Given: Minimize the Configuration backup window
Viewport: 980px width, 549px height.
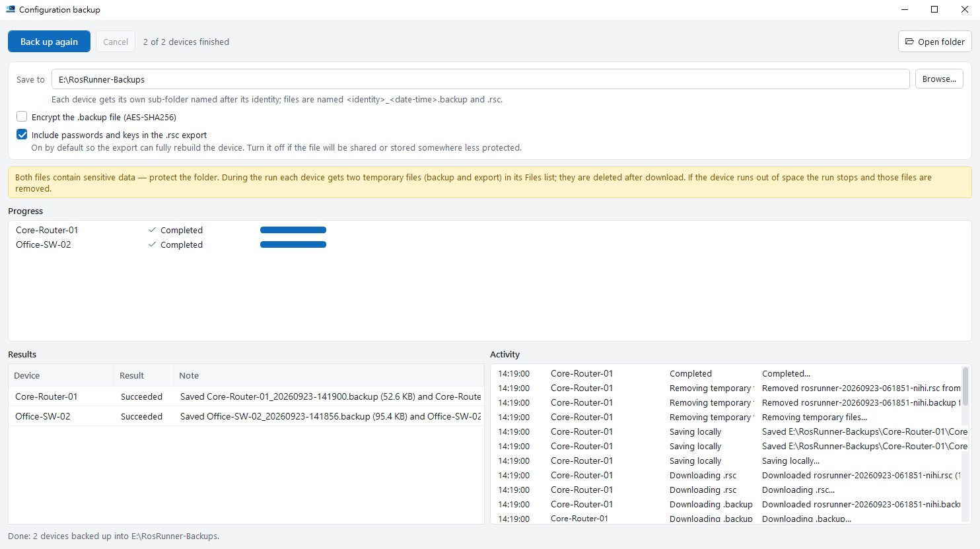Looking at the screenshot, I should 904,9.
